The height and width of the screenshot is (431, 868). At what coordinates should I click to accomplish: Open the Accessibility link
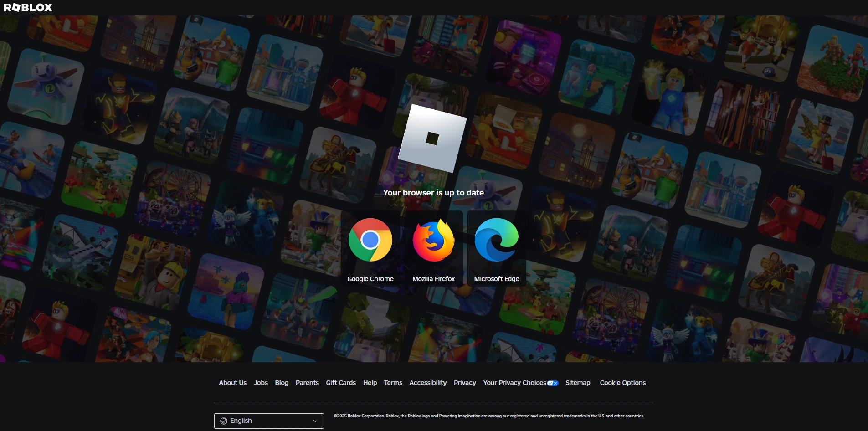point(428,383)
